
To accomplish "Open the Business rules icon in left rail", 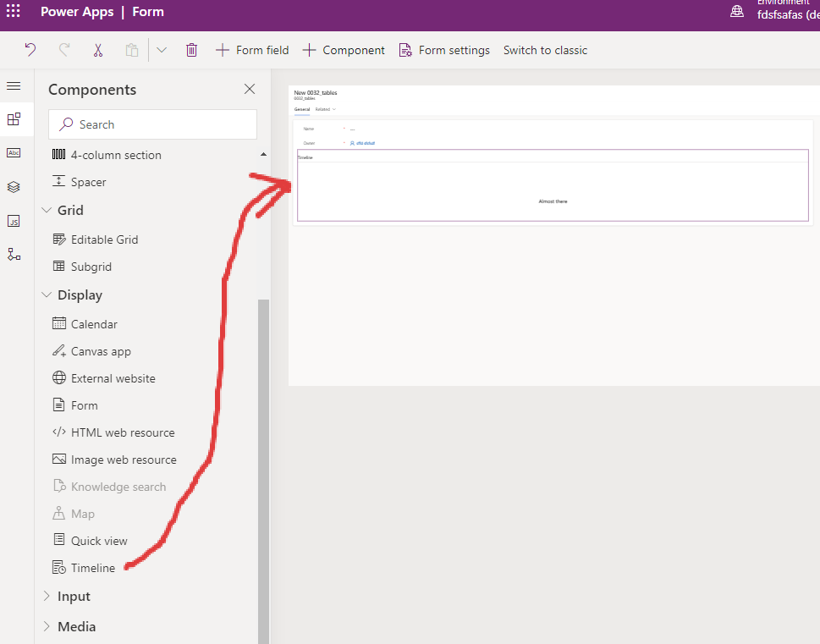I will [14, 254].
